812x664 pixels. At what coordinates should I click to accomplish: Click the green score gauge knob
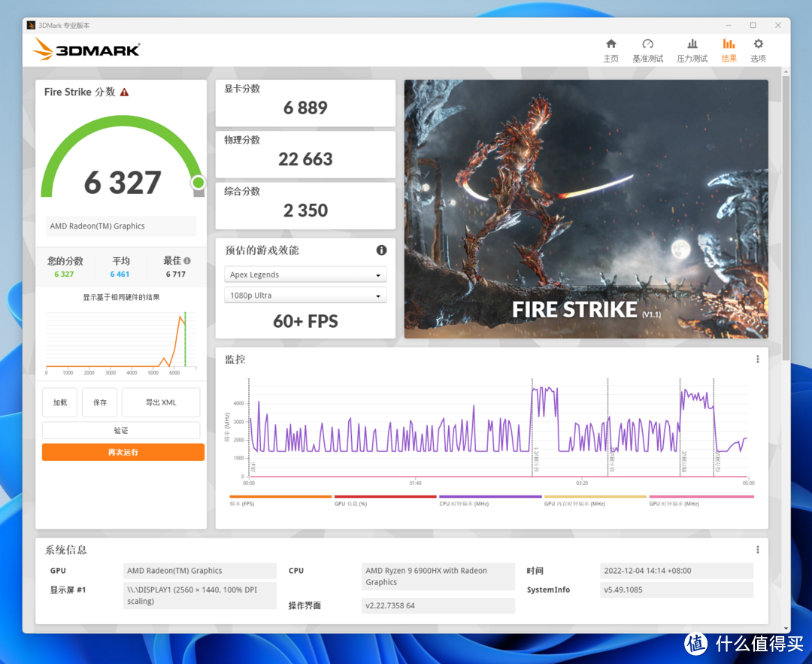(198, 182)
